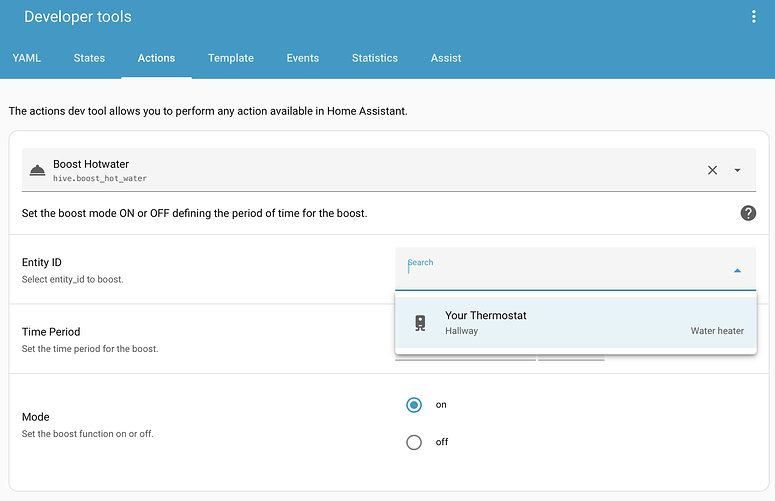Click the Developer tools title

click(78, 17)
